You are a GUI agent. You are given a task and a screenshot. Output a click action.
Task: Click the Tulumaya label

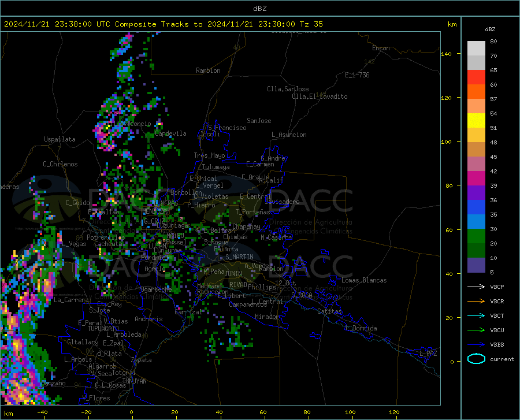coord(216,167)
